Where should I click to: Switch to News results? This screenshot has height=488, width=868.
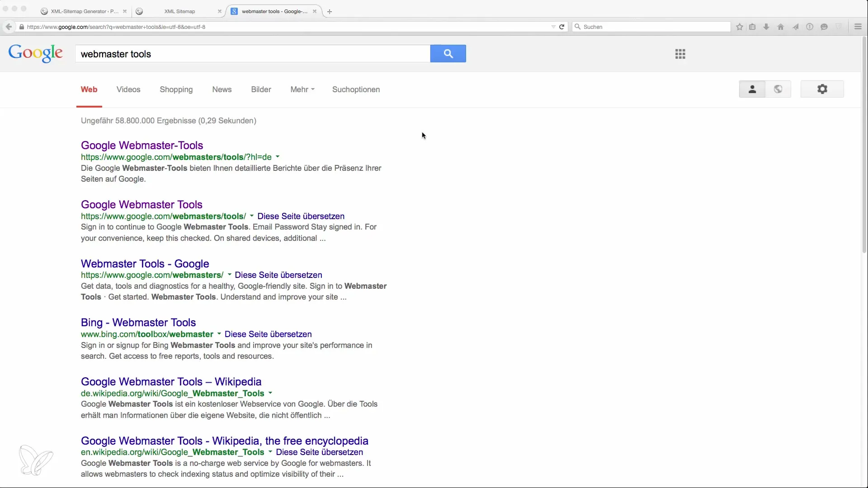tap(222, 89)
